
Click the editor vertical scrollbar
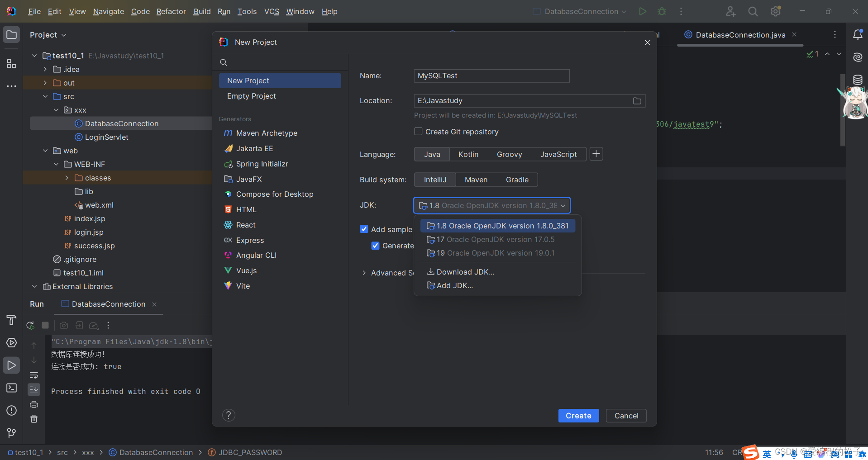[842, 109]
